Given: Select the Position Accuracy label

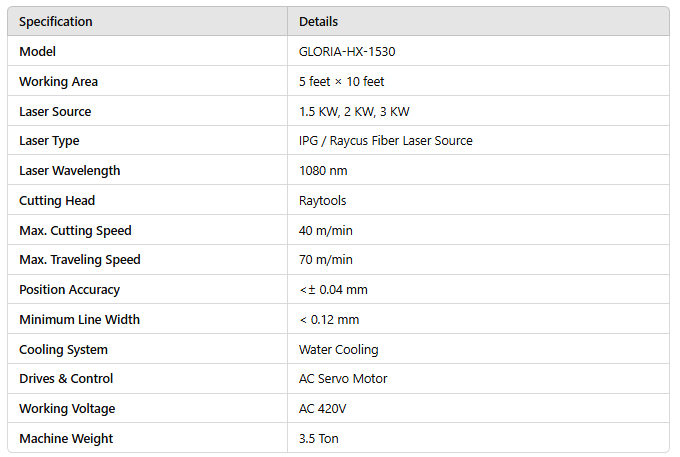Looking at the screenshot, I should pos(69,289).
